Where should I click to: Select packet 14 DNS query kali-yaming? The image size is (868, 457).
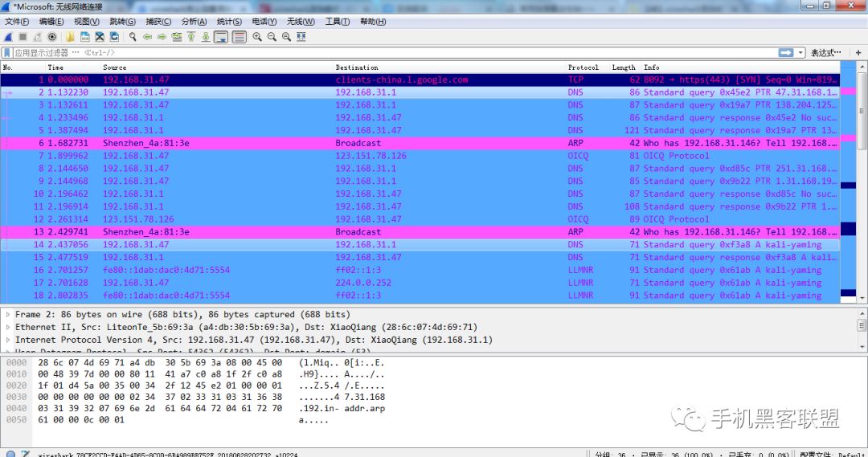[x=420, y=245]
